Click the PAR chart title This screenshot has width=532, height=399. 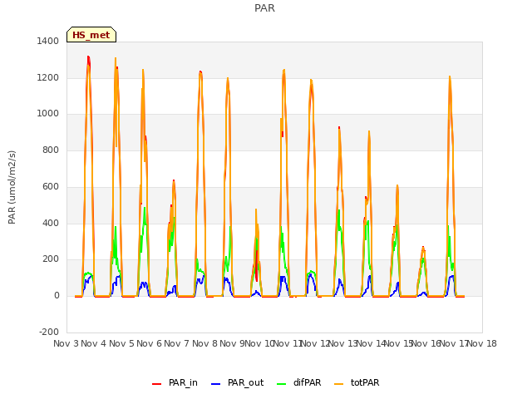pyautogui.click(x=264, y=8)
